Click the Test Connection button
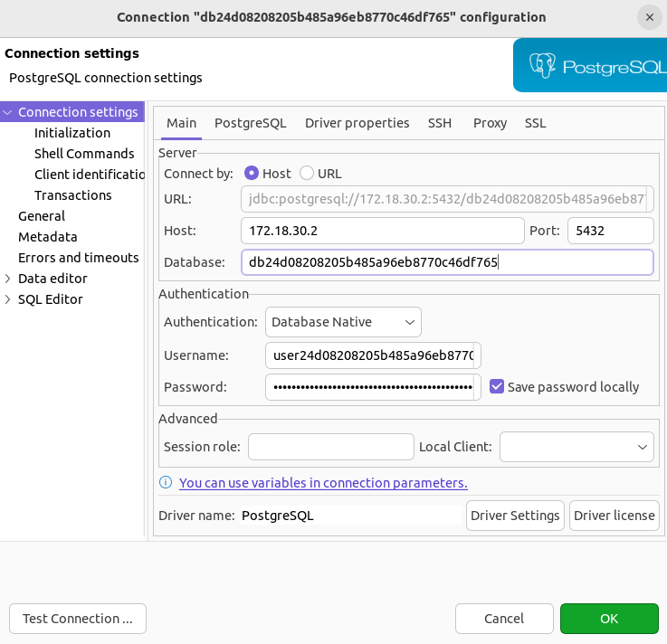The width and height of the screenshot is (667, 644). point(78,619)
